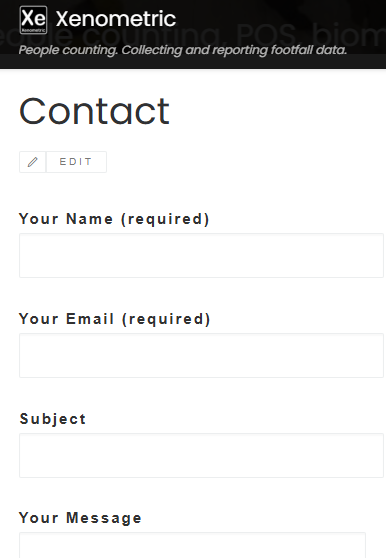Screen dimensions: 386x558
Task: Click '(required)' beside Your Name
Action: [x=165, y=219]
